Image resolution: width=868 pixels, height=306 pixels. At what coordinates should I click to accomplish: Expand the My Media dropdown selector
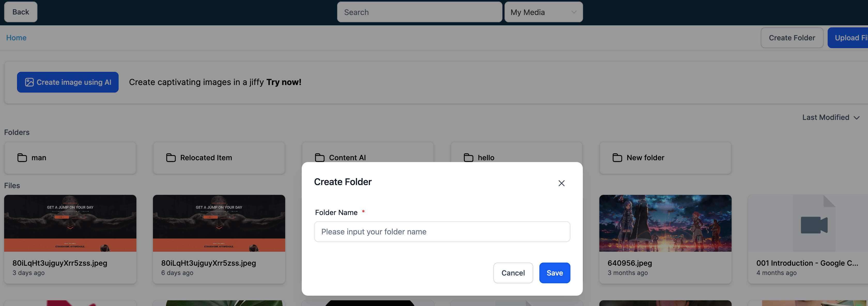[x=542, y=12]
